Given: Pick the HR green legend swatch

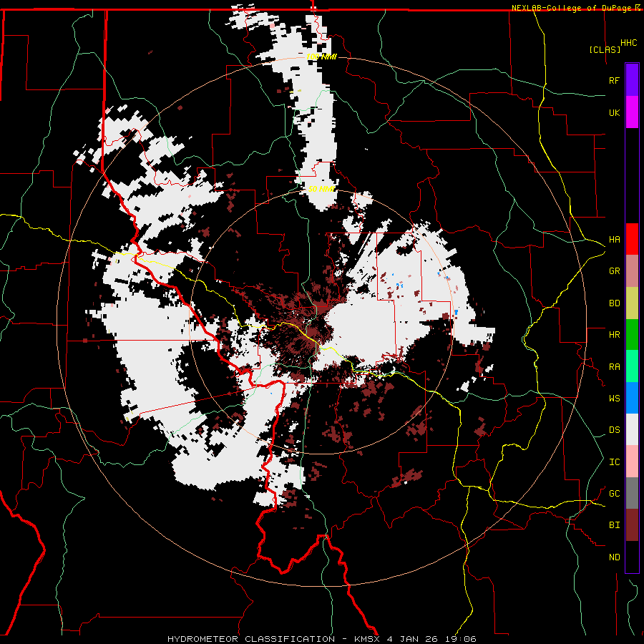Looking at the screenshot, I should (632, 334).
